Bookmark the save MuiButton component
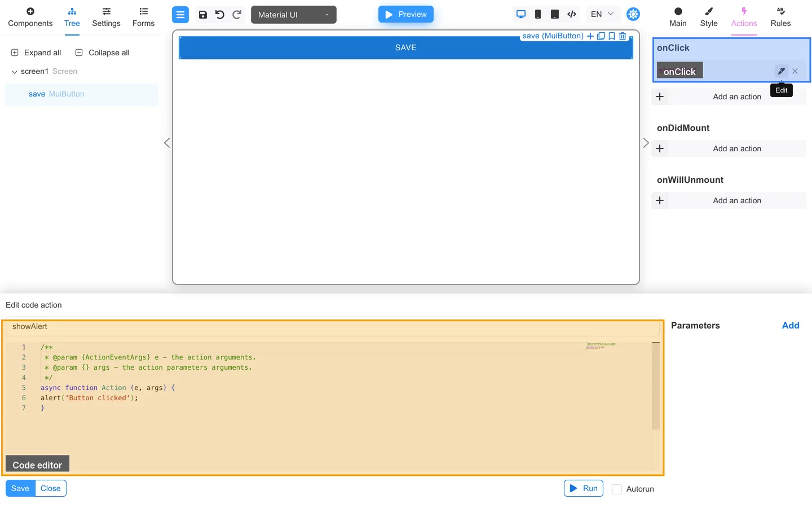 pyautogui.click(x=612, y=36)
